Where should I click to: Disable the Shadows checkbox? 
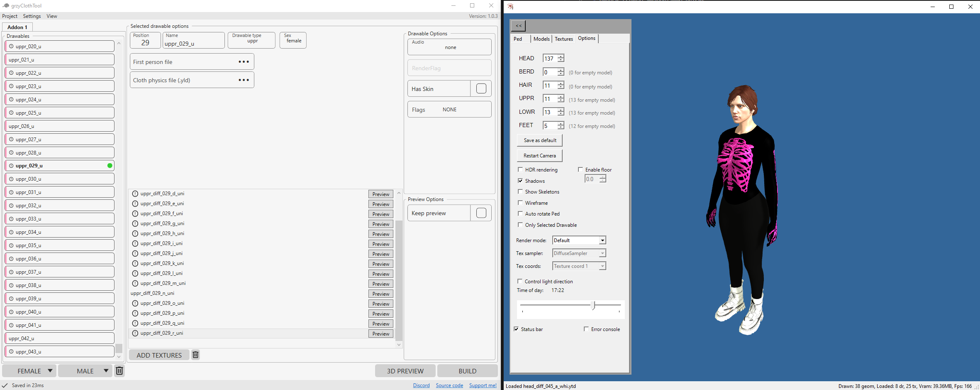[520, 181]
